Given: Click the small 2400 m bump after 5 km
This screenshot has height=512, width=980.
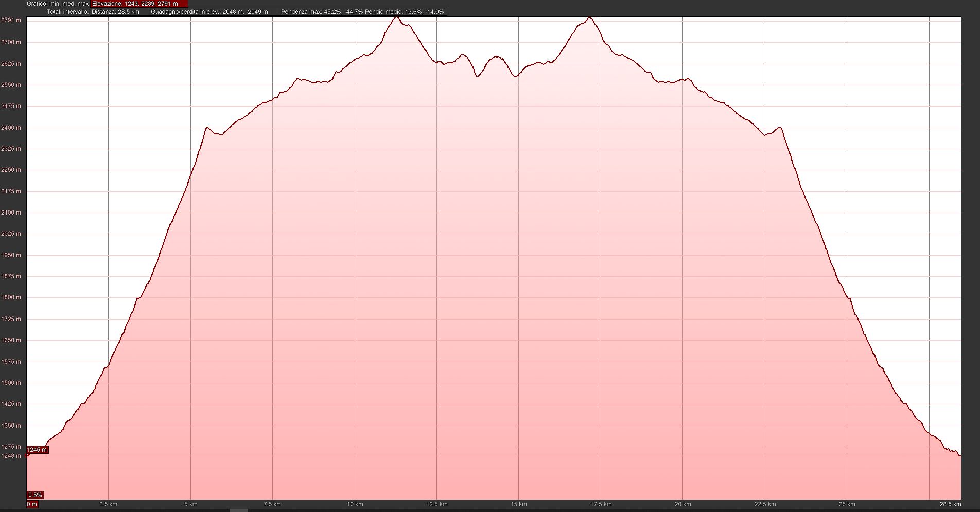Looking at the screenshot, I should [x=207, y=128].
